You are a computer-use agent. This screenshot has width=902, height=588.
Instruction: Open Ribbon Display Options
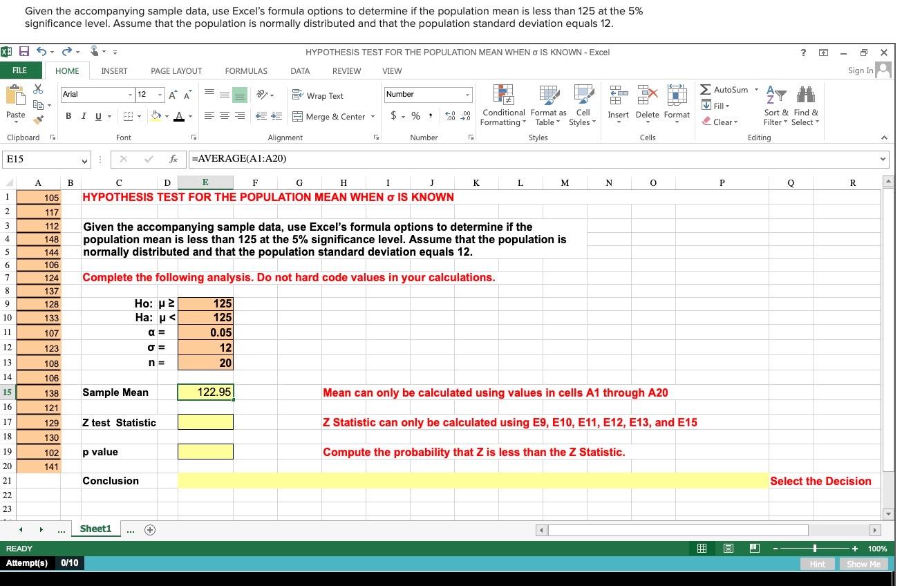pos(823,53)
